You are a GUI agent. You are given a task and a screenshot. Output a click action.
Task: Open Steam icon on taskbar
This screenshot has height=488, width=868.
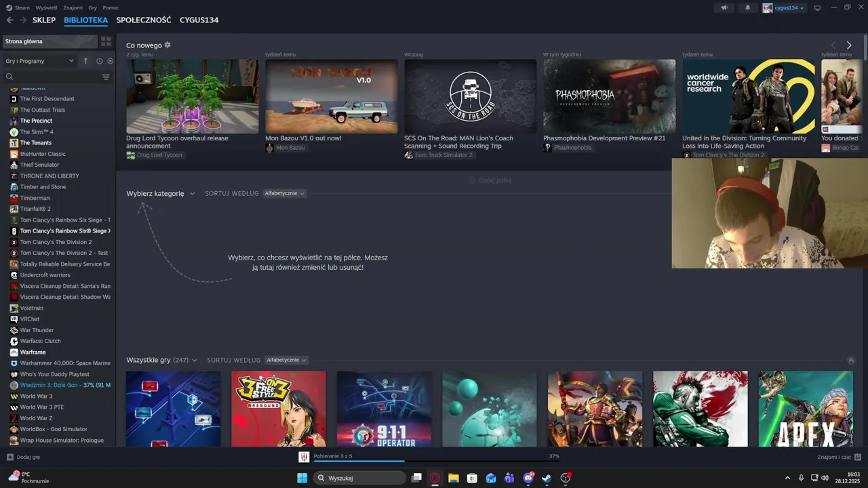click(x=547, y=478)
